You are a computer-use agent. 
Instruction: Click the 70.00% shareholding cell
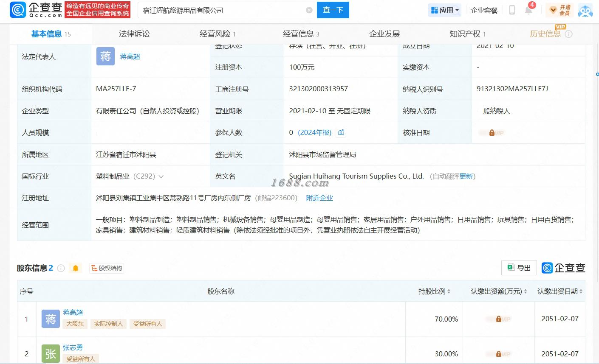[434, 319]
